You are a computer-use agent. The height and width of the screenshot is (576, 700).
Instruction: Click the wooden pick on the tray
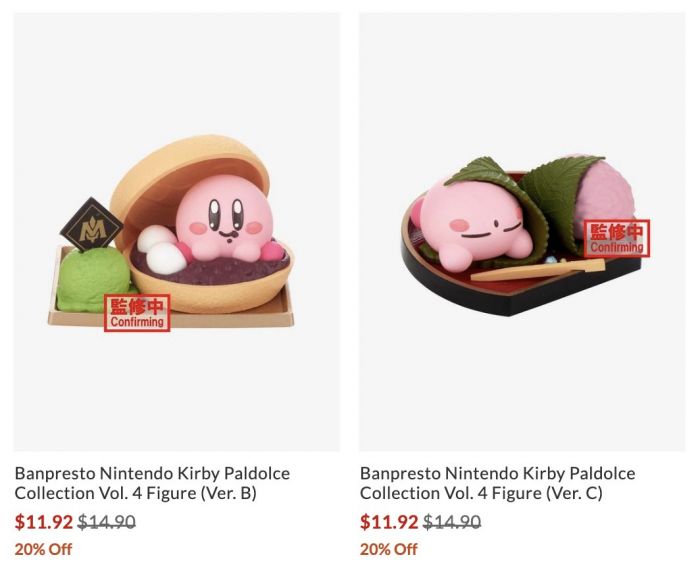coord(538,271)
